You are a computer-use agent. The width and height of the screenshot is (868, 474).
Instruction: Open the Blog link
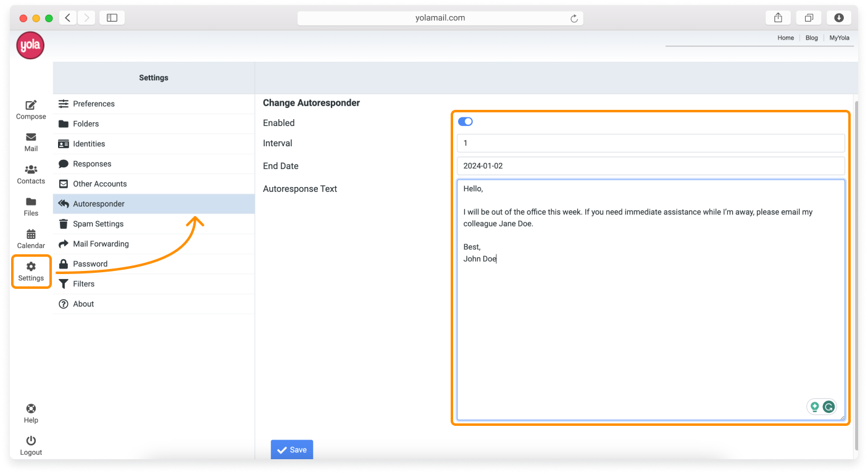[811, 38]
